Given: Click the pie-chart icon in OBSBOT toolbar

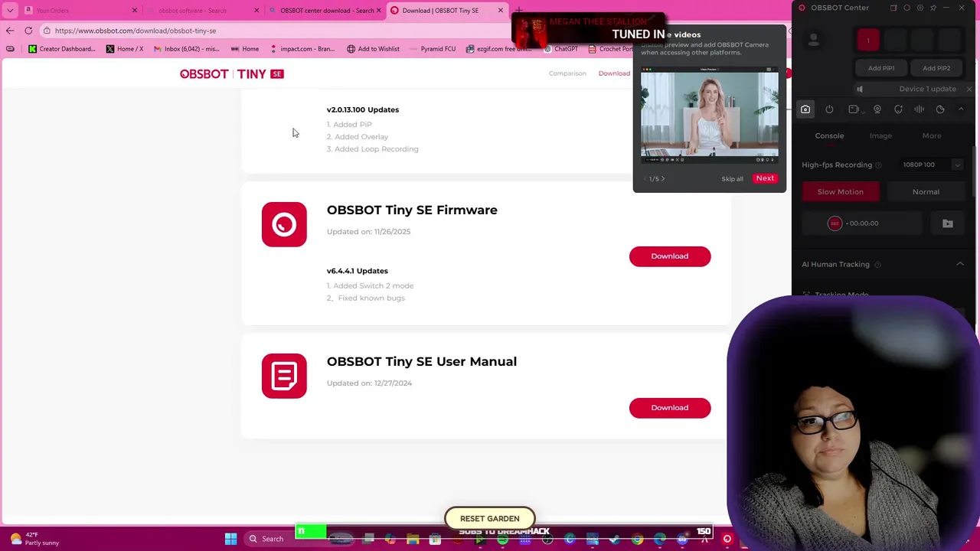Looking at the screenshot, I should (x=940, y=109).
